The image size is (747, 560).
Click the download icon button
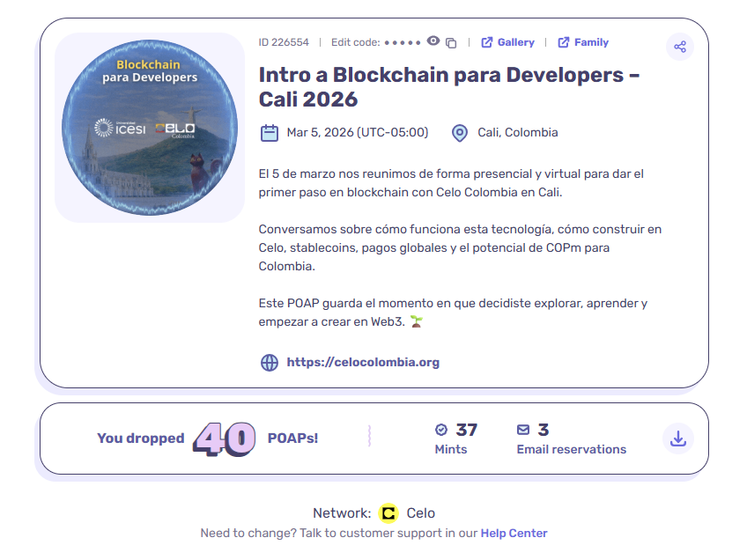[678, 438]
